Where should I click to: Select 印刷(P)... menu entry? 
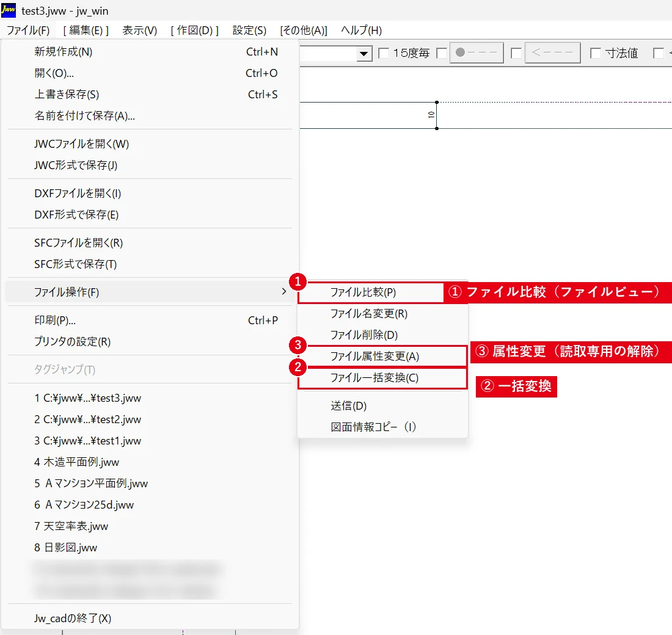click(x=150, y=321)
